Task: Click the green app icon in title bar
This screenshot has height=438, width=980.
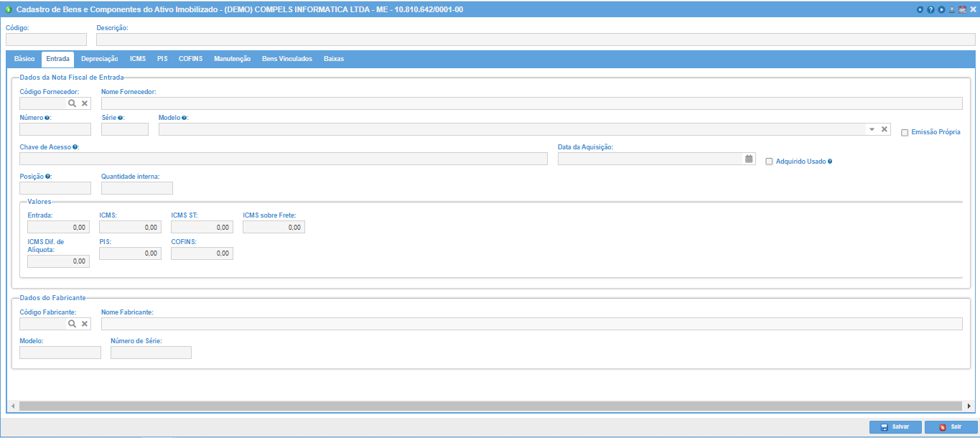Action: tap(9, 10)
